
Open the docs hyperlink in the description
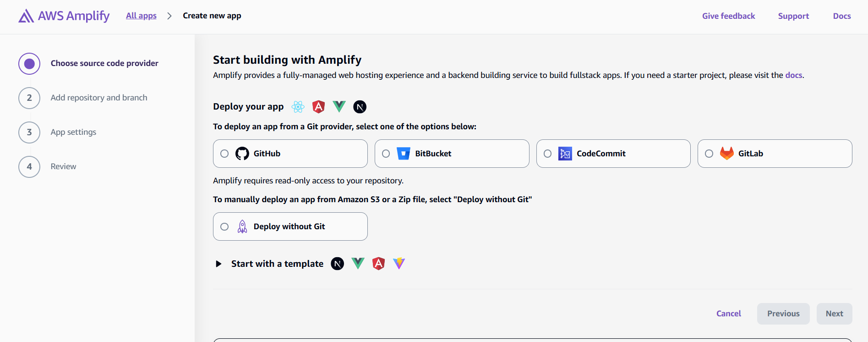point(794,75)
